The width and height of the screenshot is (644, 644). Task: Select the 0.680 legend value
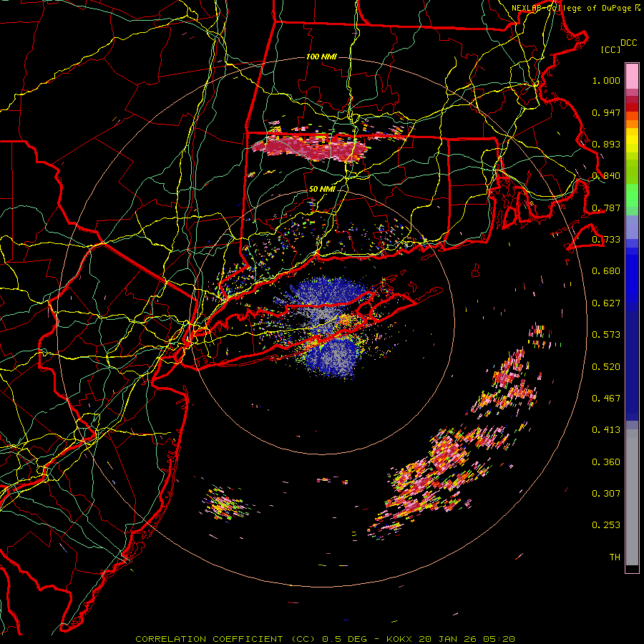pyautogui.click(x=606, y=271)
